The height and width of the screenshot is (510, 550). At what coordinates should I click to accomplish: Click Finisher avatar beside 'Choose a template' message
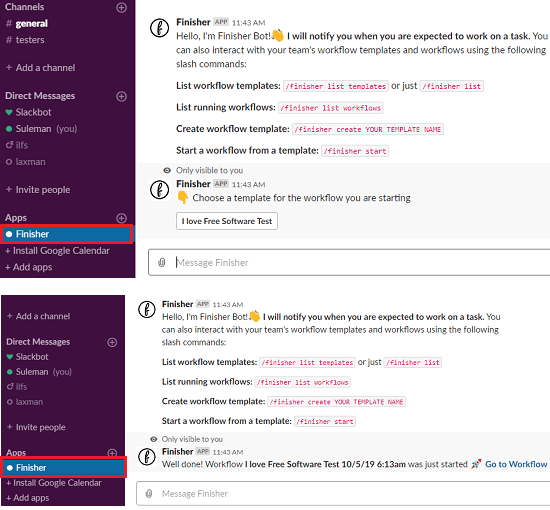(x=160, y=190)
